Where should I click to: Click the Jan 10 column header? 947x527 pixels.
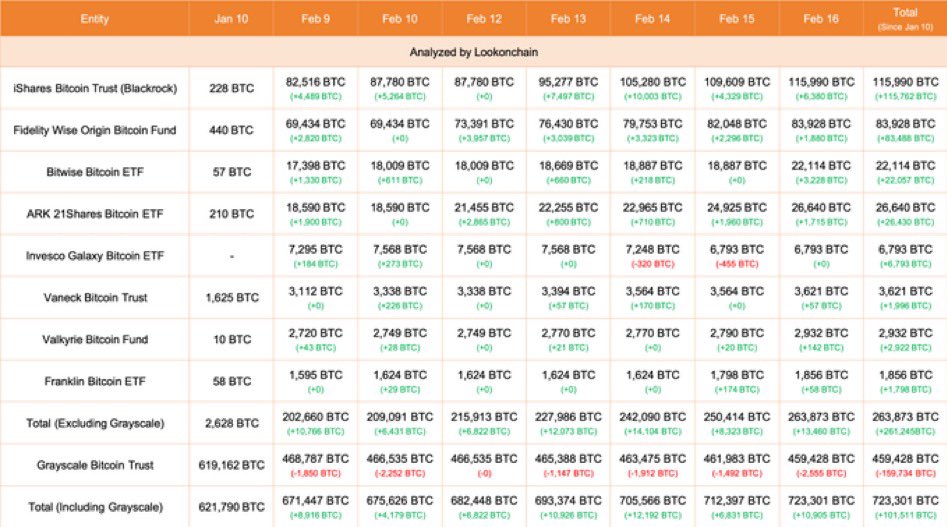click(x=231, y=19)
